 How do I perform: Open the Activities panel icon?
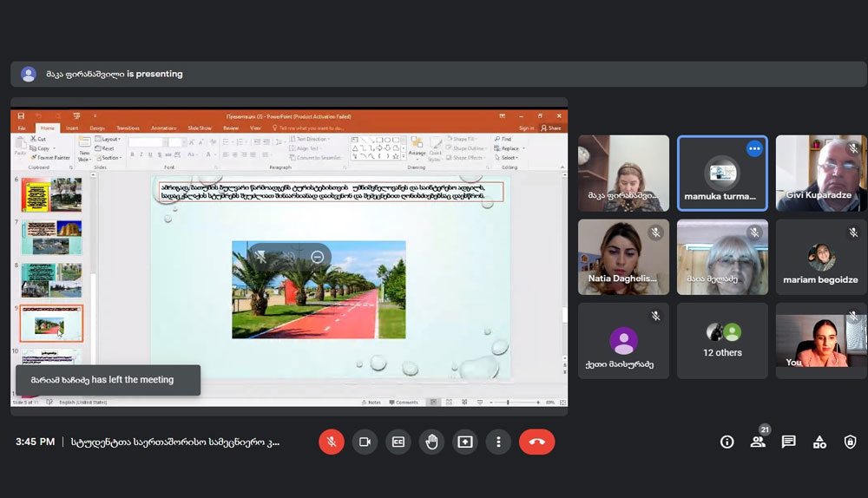[x=819, y=442]
